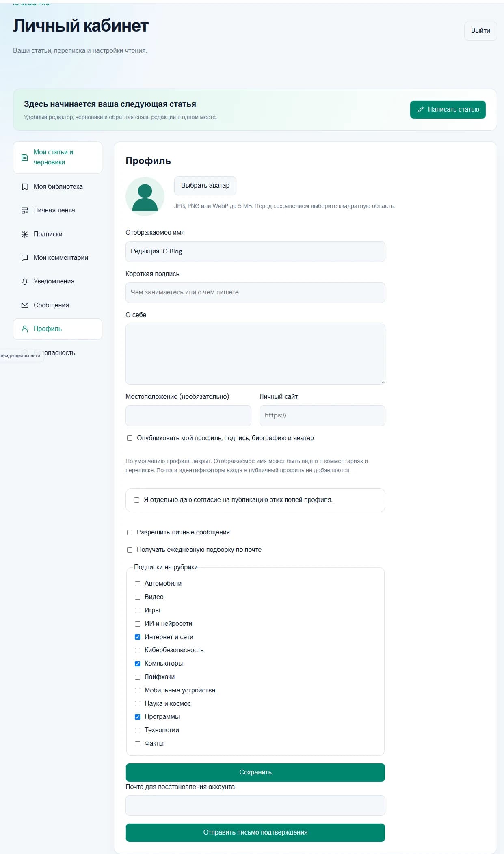Click the Подписки на рубрики group label
504x854 pixels.
tap(166, 567)
